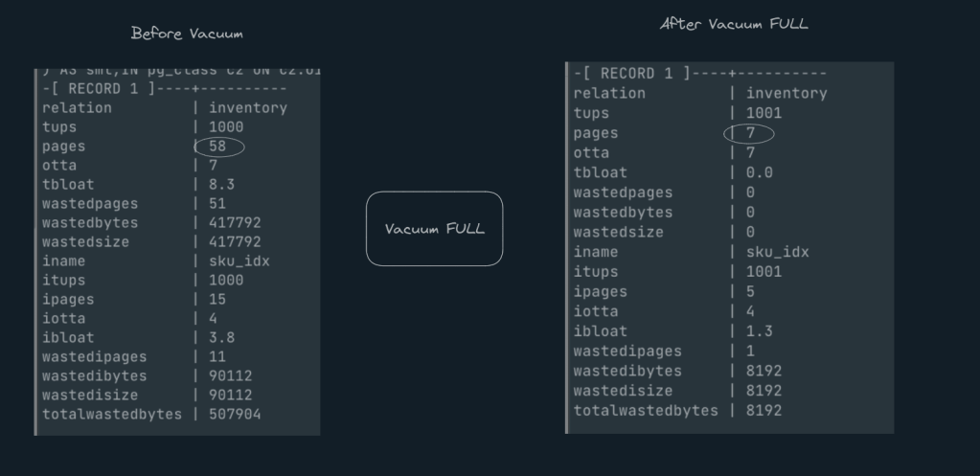Screen dimensions: 980x476
Task: Click the ibloat value 1.3
Action: pos(759,331)
